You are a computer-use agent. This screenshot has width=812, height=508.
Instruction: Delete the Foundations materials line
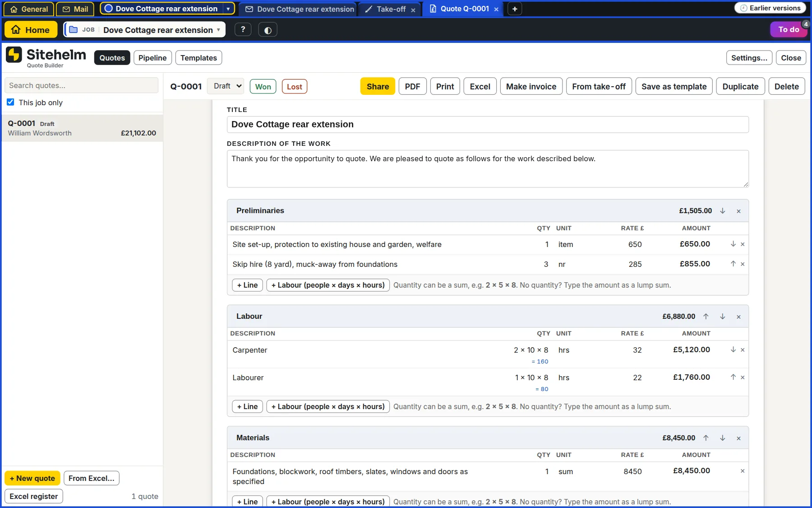(743, 471)
